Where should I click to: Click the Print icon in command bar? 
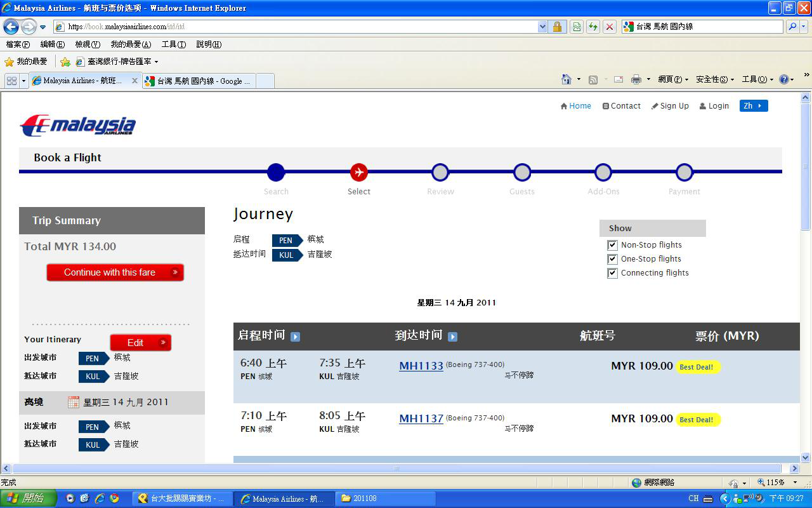(x=636, y=79)
